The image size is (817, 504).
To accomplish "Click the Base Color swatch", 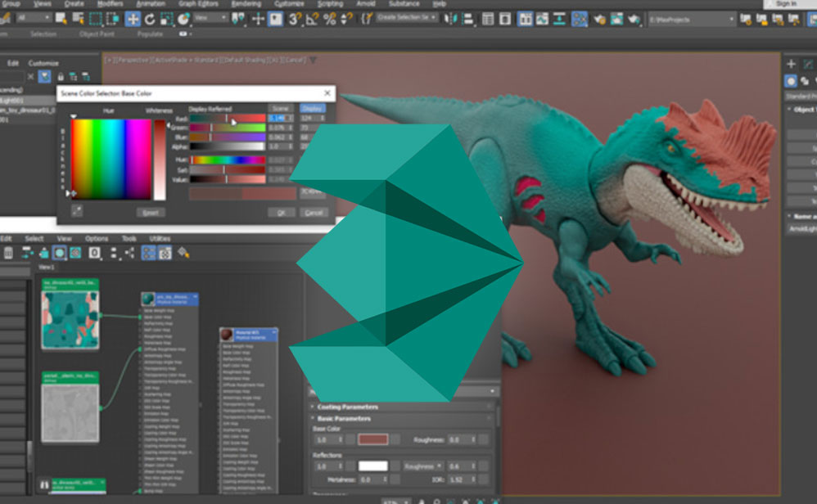I will coord(373,439).
